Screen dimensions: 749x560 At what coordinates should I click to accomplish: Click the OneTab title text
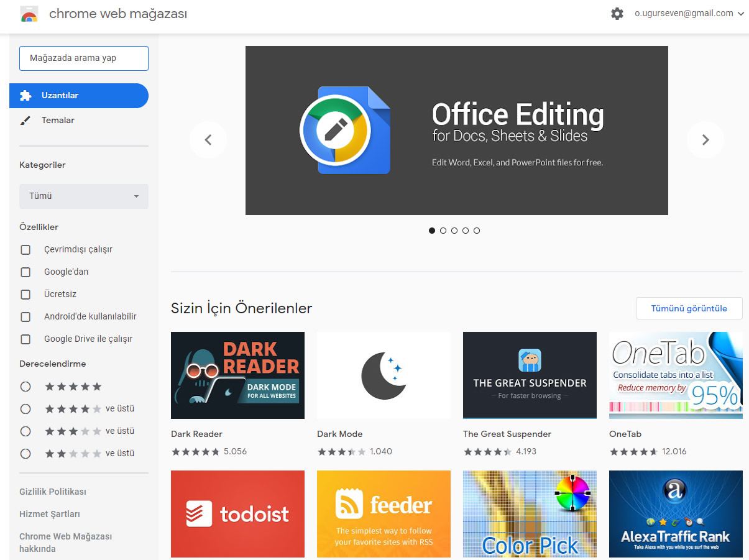pos(625,434)
